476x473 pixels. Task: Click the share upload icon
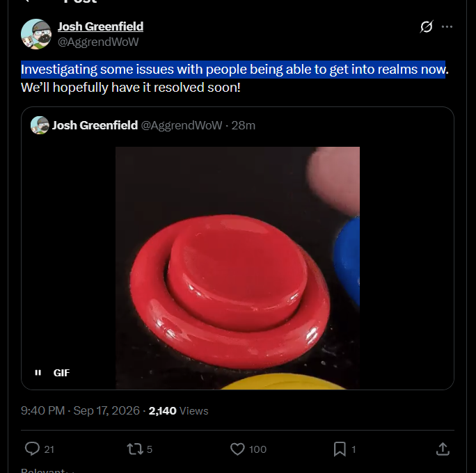pyautogui.click(x=443, y=449)
